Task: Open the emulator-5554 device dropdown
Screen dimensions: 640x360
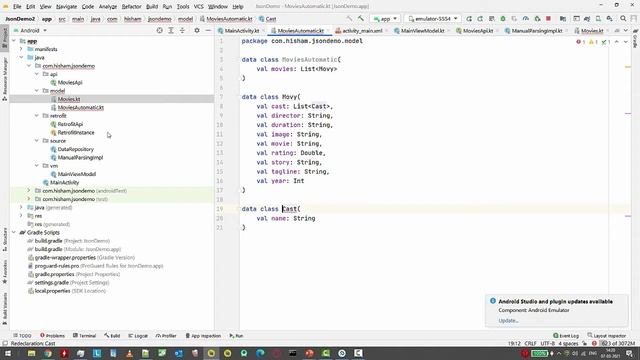Action: point(433,19)
